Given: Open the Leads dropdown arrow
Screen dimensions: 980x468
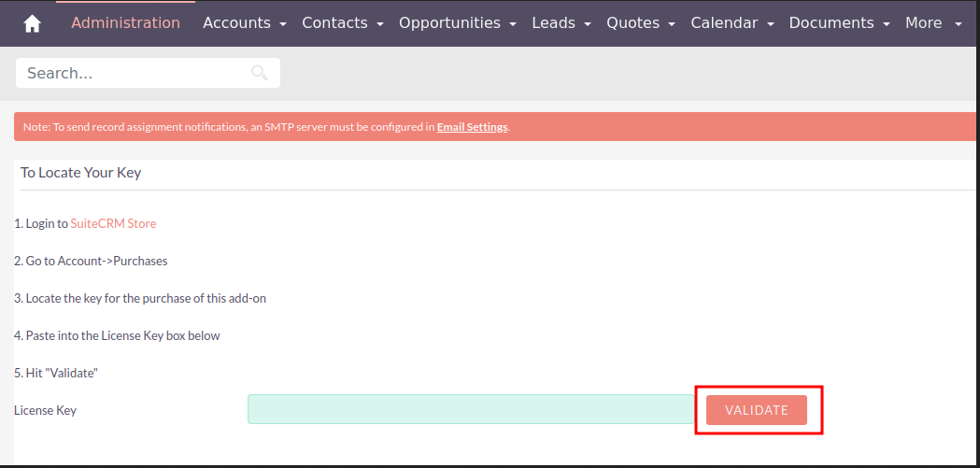Looking at the screenshot, I should tap(586, 23).
